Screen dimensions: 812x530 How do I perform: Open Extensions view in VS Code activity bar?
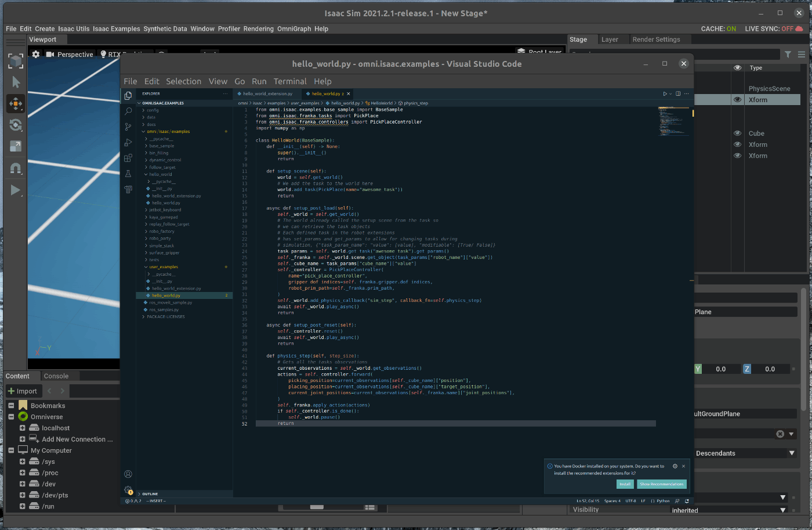[128, 158]
